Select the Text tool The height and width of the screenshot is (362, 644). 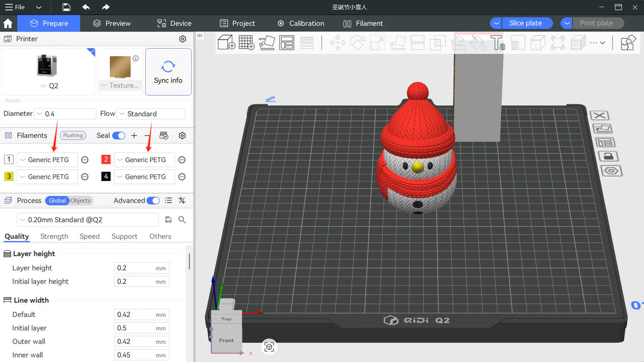[498, 43]
